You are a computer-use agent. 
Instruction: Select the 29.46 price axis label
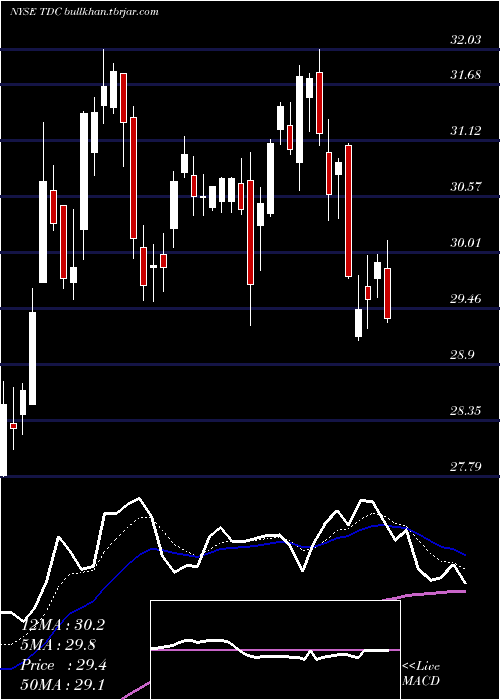(x=466, y=299)
